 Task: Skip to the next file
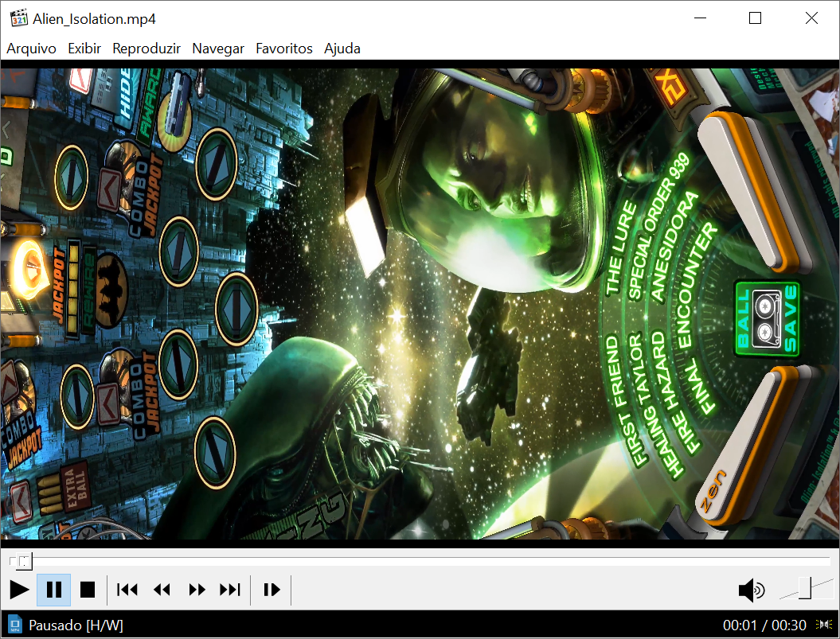tap(230, 590)
